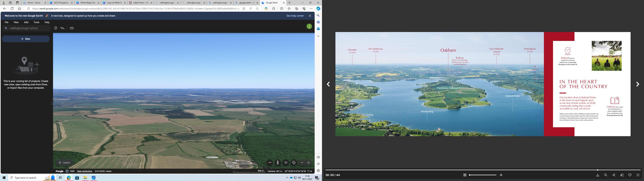Viewport: 644px width, 181px height.
Task: Click the taskbar Type here to search box
Action: click(32, 178)
